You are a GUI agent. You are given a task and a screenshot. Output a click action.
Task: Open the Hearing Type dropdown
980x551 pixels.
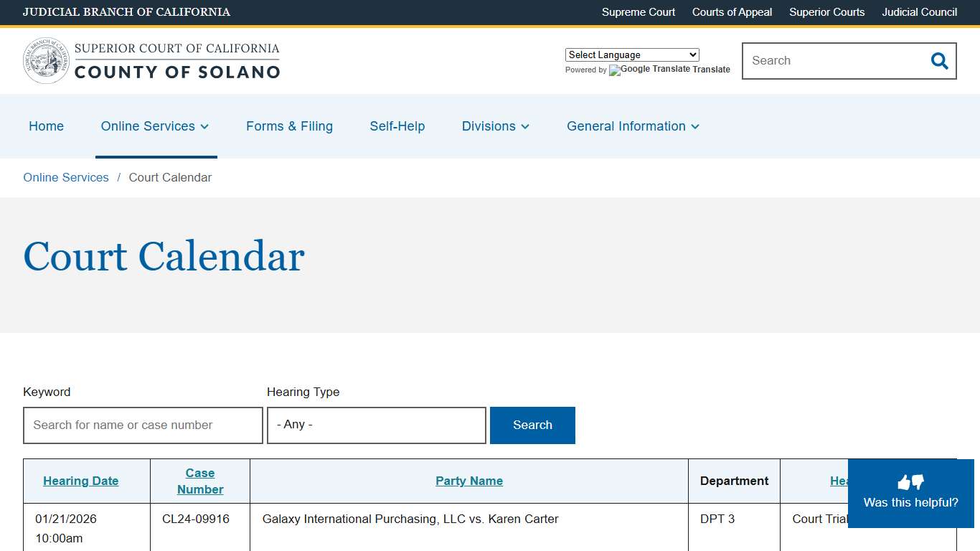coord(376,425)
